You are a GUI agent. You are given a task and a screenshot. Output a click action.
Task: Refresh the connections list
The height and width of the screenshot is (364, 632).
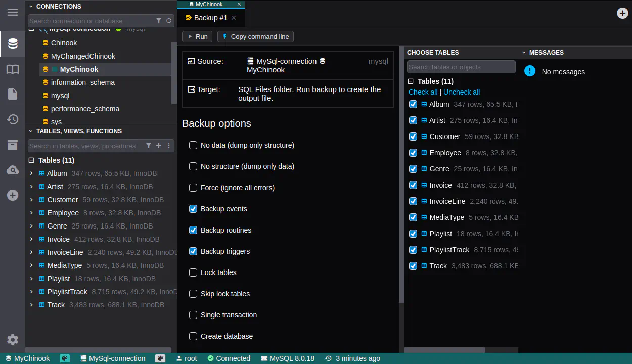click(x=169, y=21)
